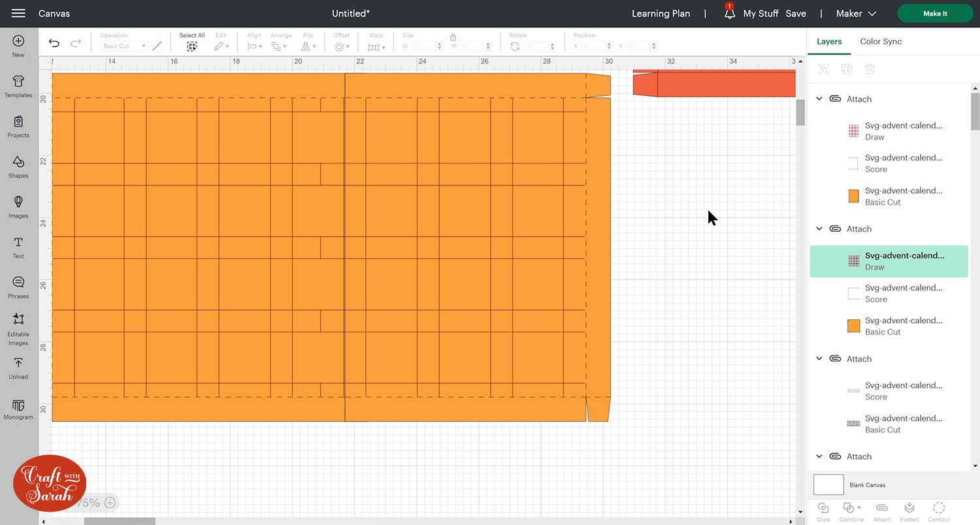Add Text to the canvas
Image resolution: width=980 pixels, height=525 pixels.
click(18, 246)
